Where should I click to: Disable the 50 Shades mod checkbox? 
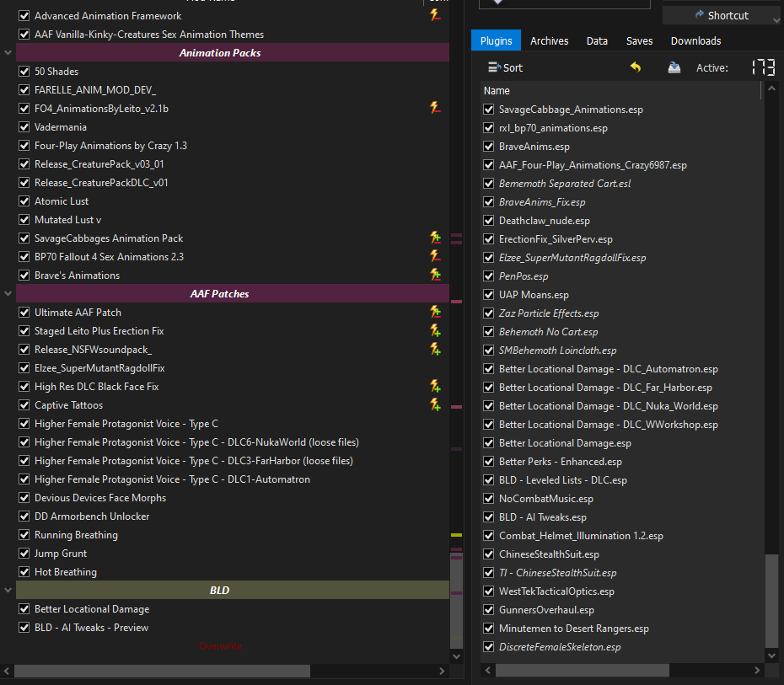pyautogui.click(x=24, y=71)
